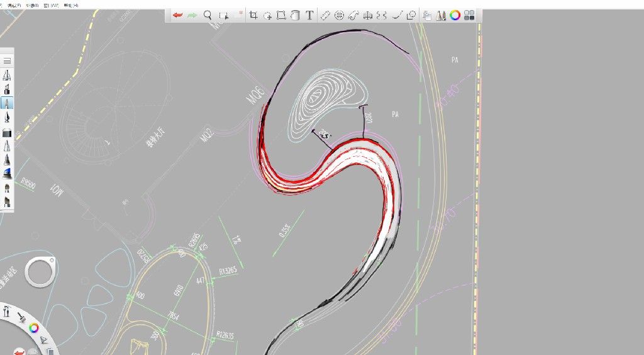Select the dark paintbrush tip brush
The image size is (644, 355).
(x=7, y=159)
